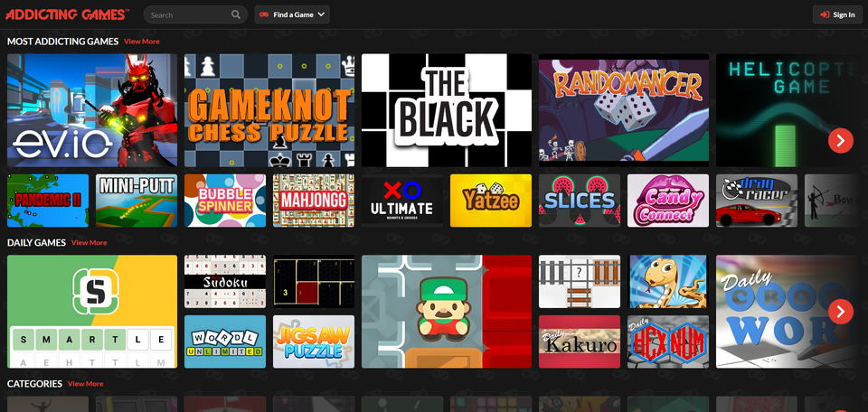Advance Most Addicting Games carousel with right arrow
The width and height of the screenshot is (868, 412).
841,140
